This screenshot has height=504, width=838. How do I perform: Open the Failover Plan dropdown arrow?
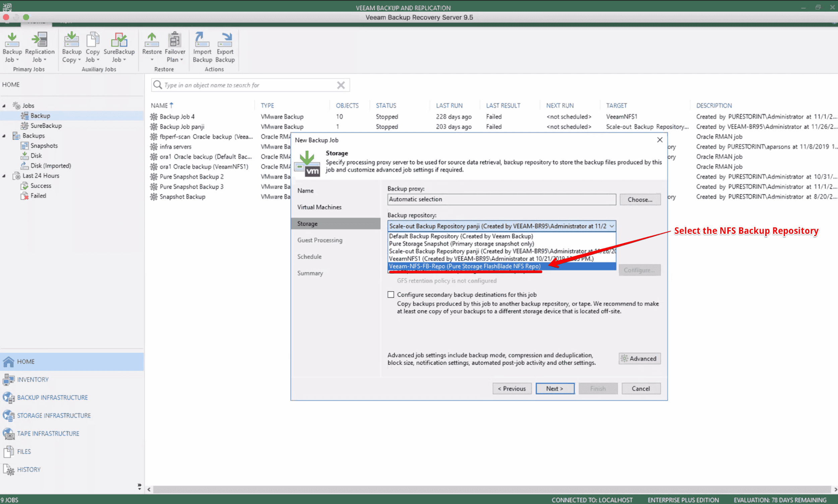click(x=182, y=60)
